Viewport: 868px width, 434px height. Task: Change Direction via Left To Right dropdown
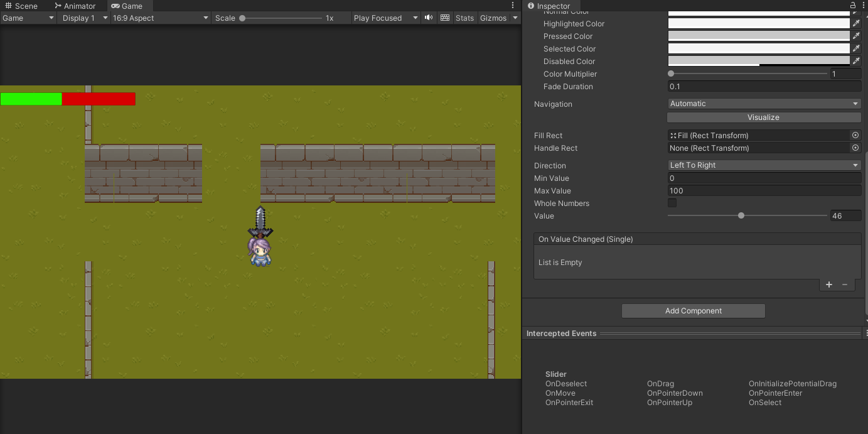(763, 165)
